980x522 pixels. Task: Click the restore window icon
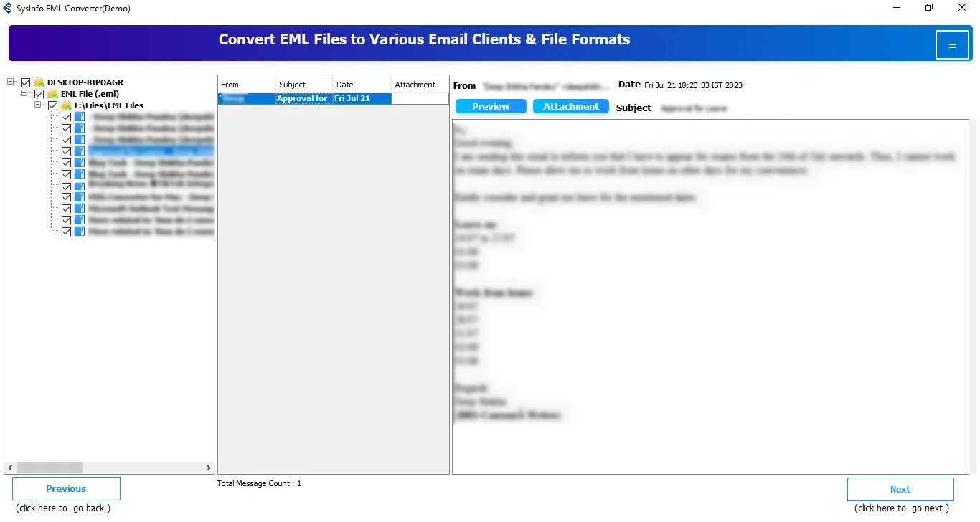929,8
